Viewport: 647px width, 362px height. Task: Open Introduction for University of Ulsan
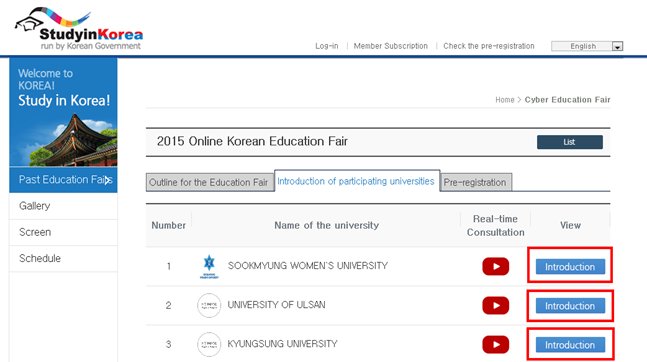coord(570,306)
